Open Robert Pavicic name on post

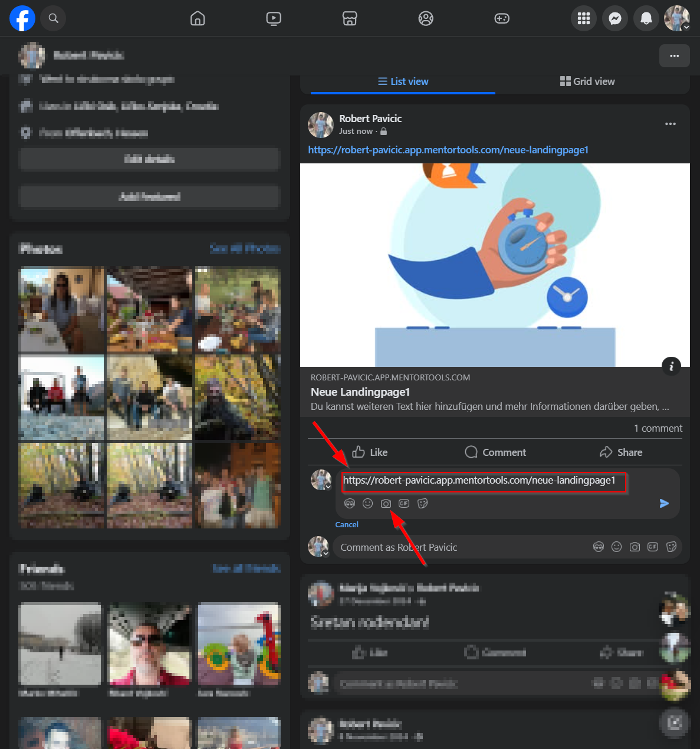click(x=370, y=119)
